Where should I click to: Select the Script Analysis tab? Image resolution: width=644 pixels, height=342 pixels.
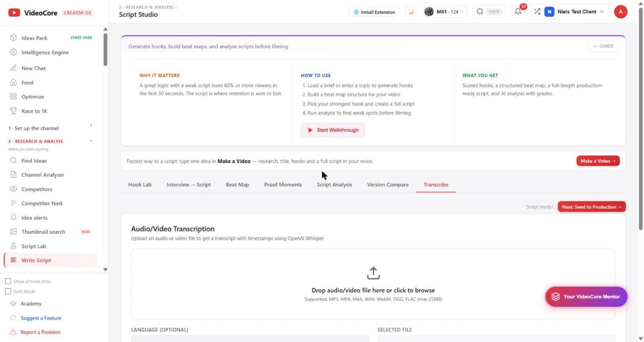334,184
